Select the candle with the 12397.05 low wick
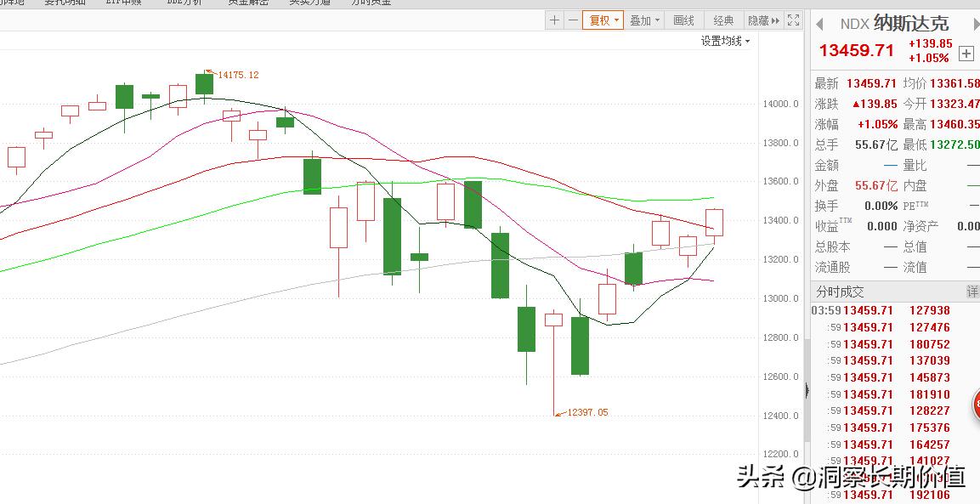This screenshot has width=980, height=504. (554, 320)
